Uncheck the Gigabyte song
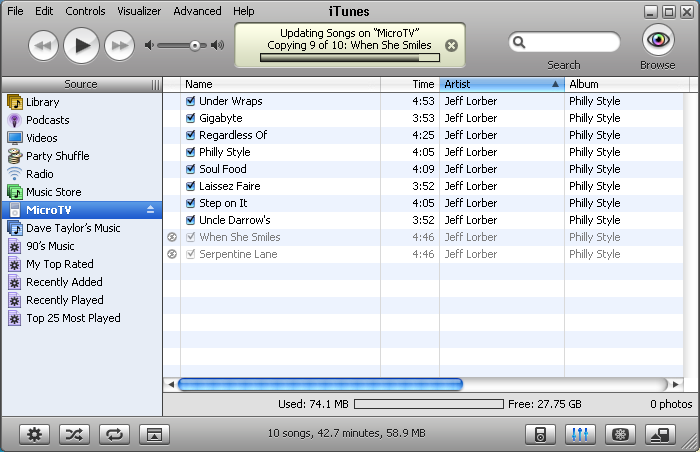This screenshot has width=700, height=452. [191, 118]
